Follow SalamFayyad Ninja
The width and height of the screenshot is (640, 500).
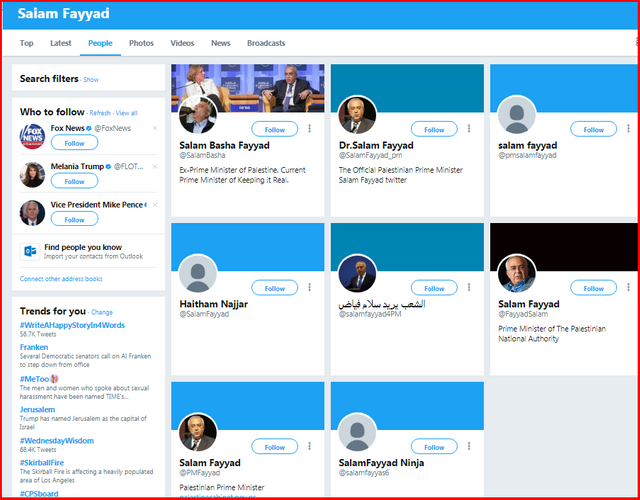434,447
